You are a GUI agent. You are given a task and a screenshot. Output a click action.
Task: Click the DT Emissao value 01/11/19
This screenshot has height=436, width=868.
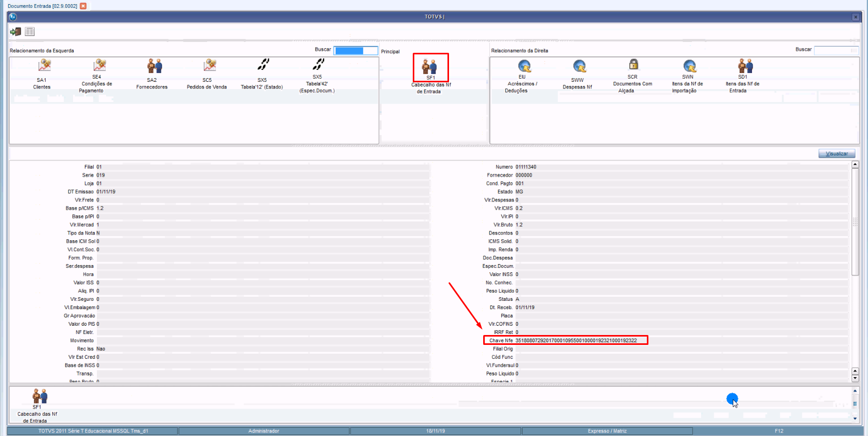106,192
